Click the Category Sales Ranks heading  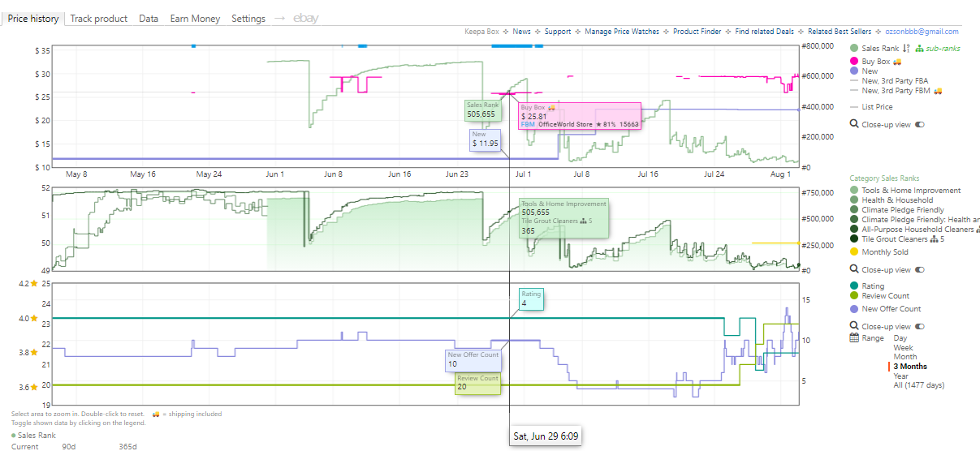[884, 178]
